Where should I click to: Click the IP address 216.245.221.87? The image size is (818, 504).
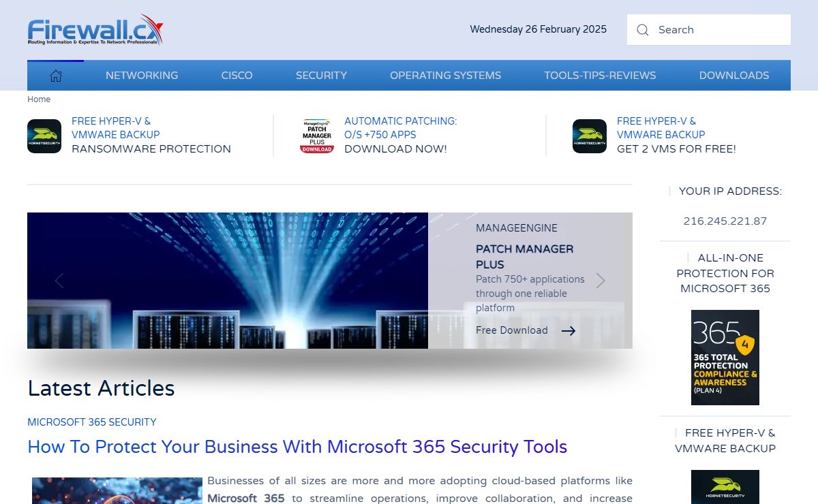click(725, 221)
